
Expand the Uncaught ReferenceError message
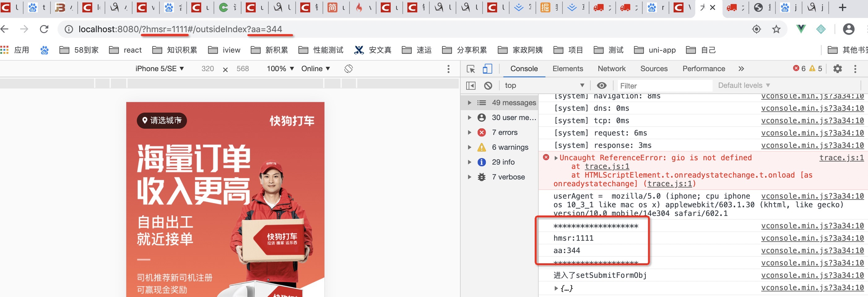(x=556, y=158)
